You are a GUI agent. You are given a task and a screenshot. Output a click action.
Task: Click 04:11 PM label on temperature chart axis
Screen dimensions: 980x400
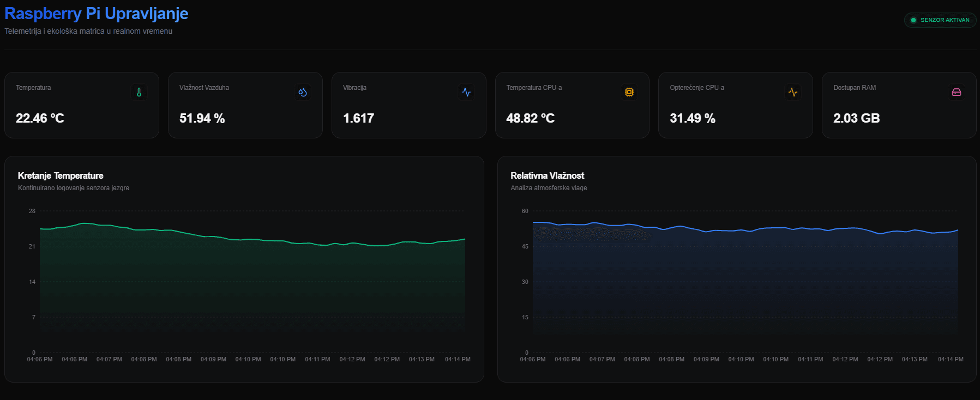[x=317, y=359]
